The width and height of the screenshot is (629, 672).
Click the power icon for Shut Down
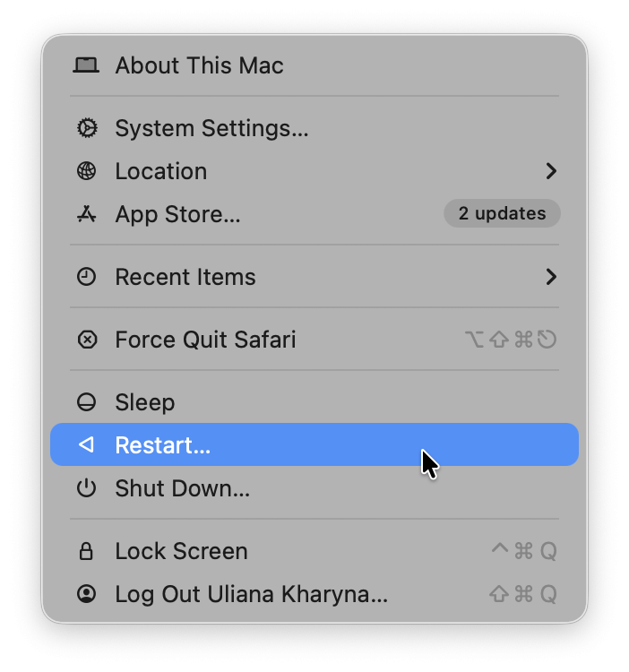86,488
